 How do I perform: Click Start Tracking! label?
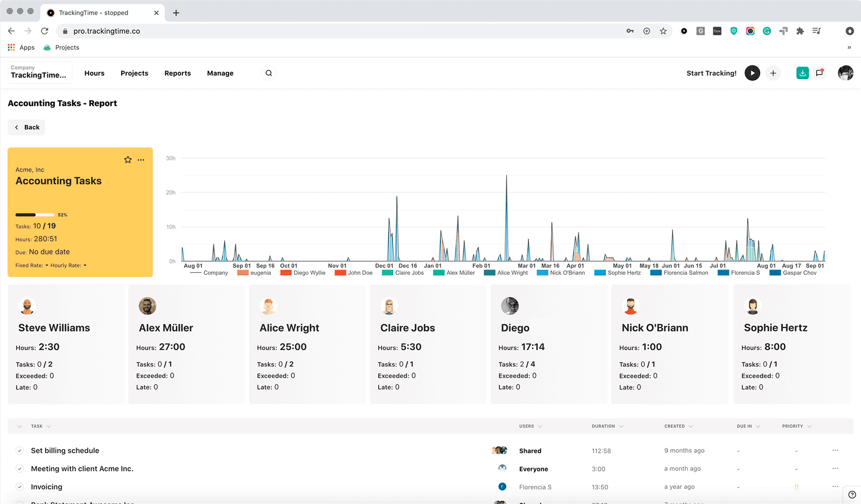click(x=711, y=73)
